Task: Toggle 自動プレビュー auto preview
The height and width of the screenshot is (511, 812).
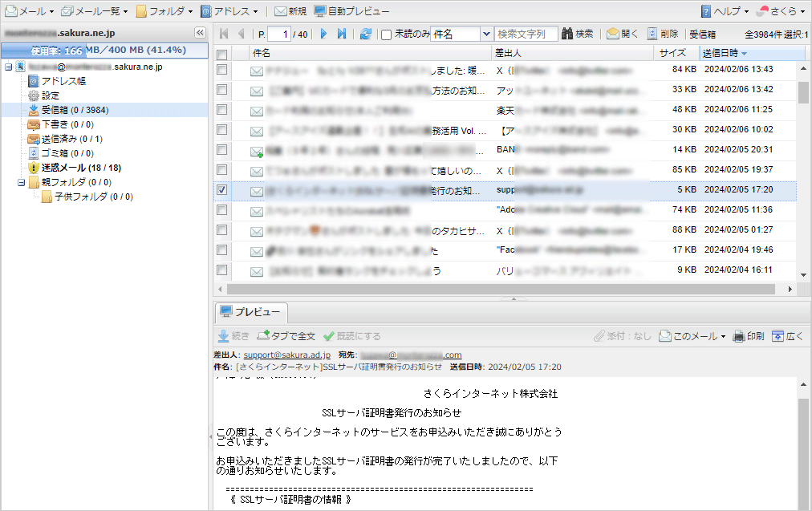Action: tap(352, 11)
